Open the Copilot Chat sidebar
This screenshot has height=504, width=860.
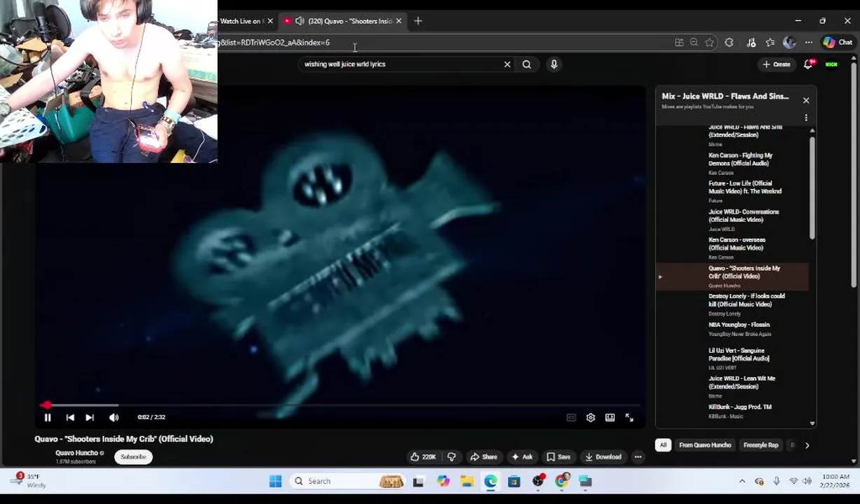point(838,43)
